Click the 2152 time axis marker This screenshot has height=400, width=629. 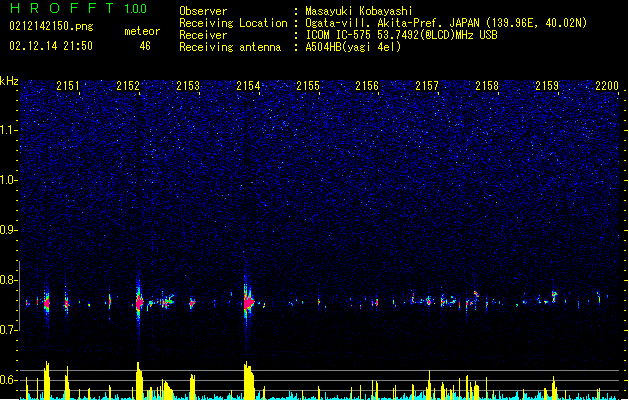pos(128,85)
